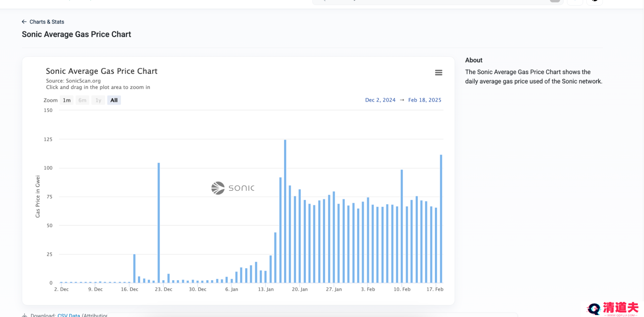The height and width of the screenshot is (317, 644).
Task: Select the All zoom range
Action: [114, 100]
